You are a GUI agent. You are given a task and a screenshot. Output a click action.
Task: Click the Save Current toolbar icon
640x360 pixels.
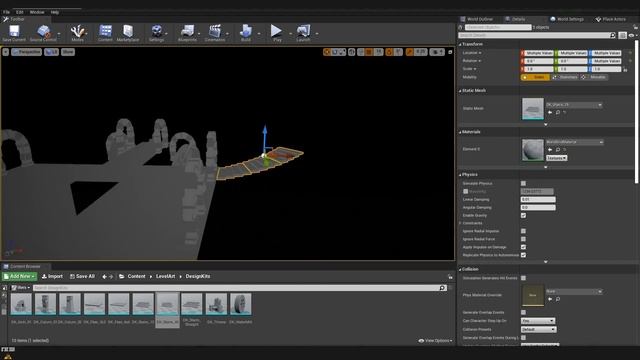14,33
